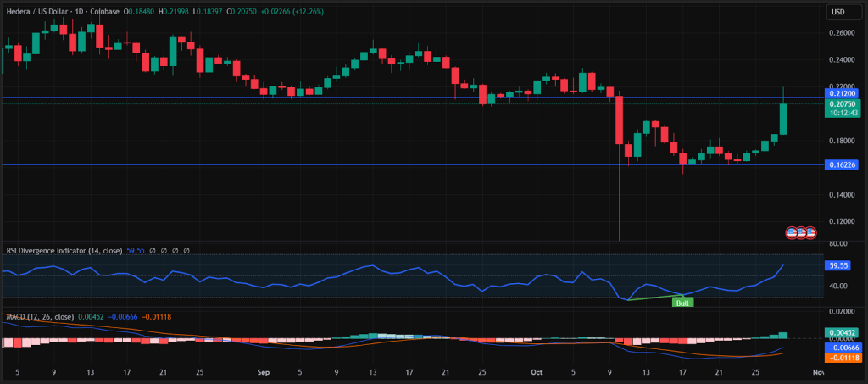Viewport: 868px width, 384px height.
Task: Open the USD currency dropdown
Action: tap(839, 12)
